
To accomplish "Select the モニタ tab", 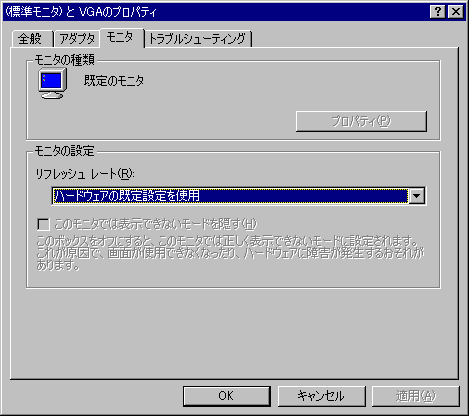I will click(x=122, y=37).
